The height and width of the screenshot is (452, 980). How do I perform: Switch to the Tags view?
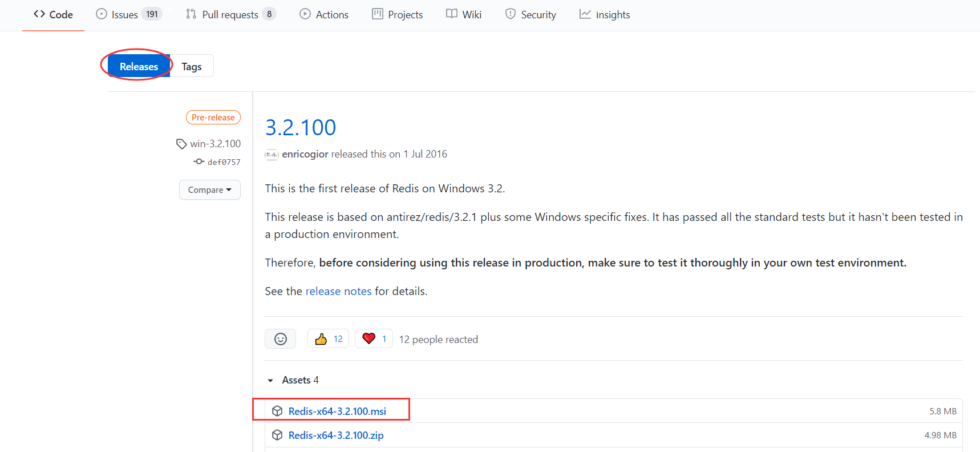click(x=192, y=66)
